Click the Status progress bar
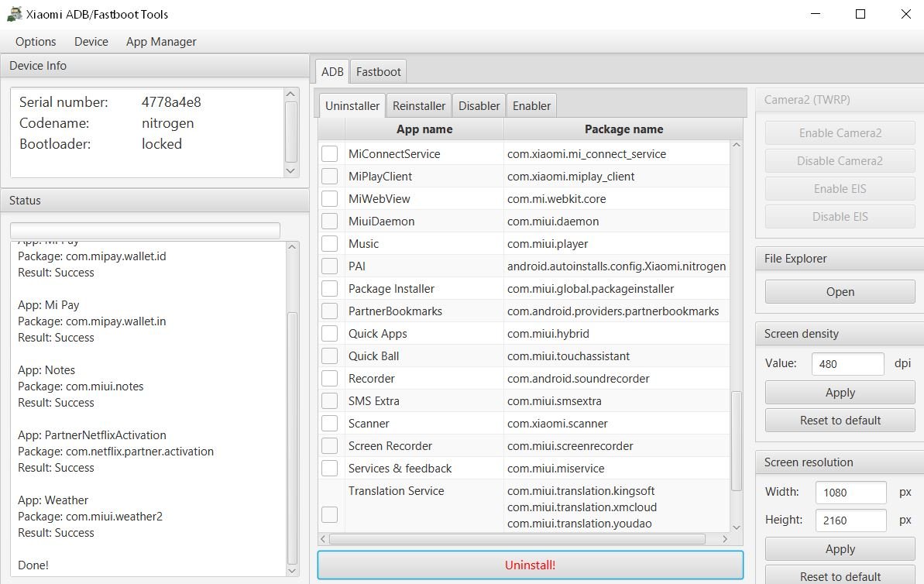Image resolution: width=924 pixels, height=584 pixels. pos(145,230)
